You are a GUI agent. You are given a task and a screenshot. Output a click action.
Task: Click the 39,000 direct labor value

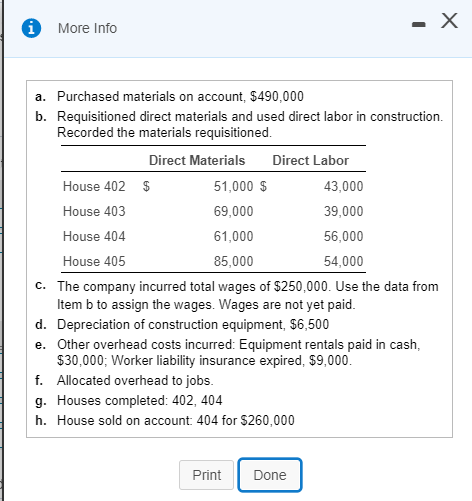click(343, 211)
